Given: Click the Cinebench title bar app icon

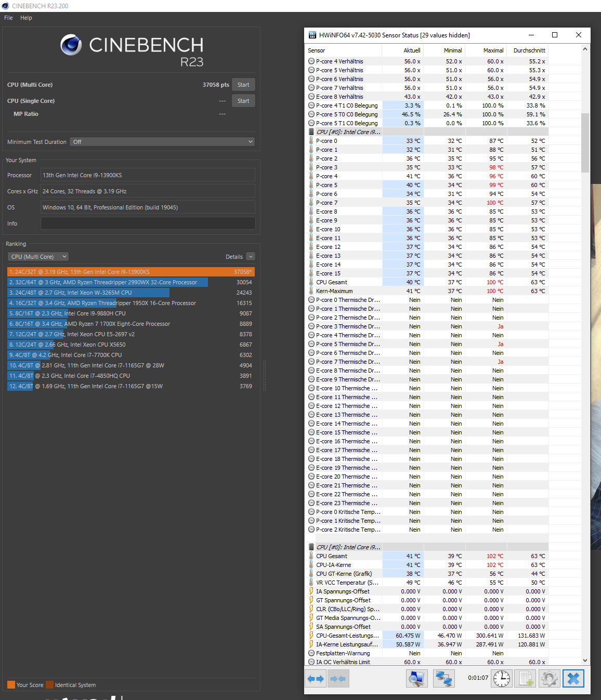Looking at the screenshot, I should [6, 6].
